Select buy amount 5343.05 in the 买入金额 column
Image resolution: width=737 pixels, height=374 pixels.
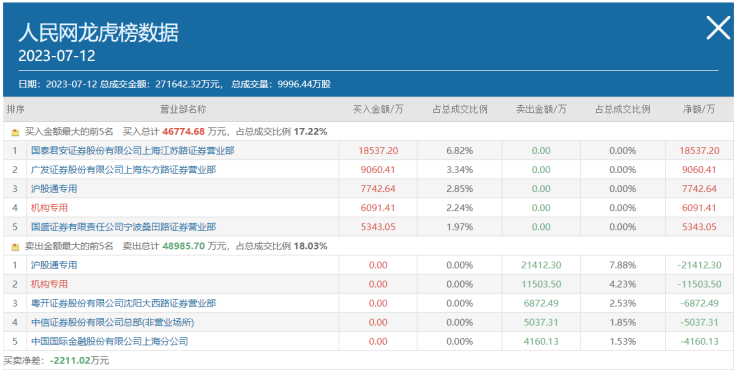click(x=378, y=227)
